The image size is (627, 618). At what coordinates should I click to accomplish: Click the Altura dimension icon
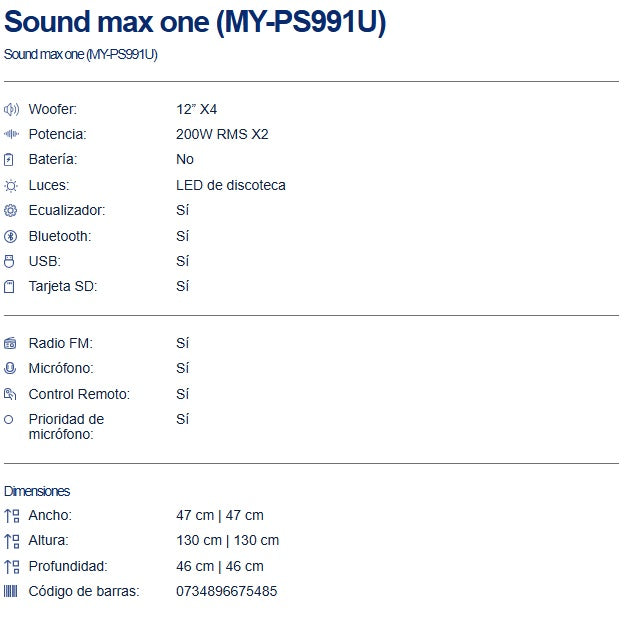(x=12, y=541)
